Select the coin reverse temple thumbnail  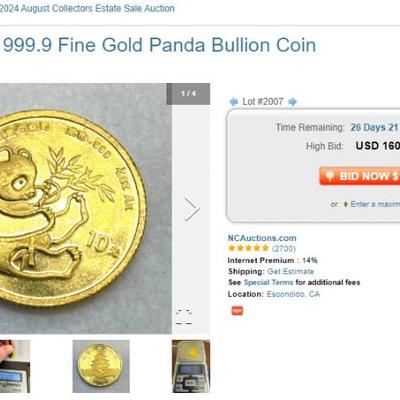[101, 366]
